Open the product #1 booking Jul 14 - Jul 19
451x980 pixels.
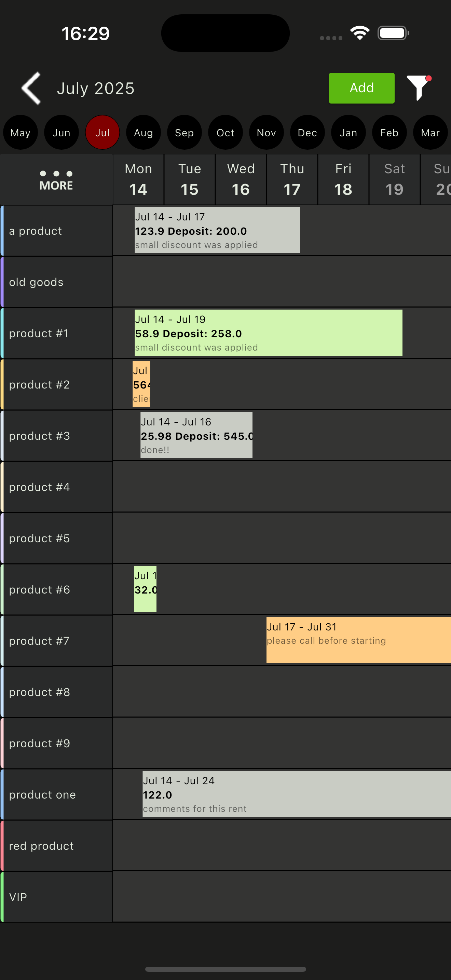268,332
